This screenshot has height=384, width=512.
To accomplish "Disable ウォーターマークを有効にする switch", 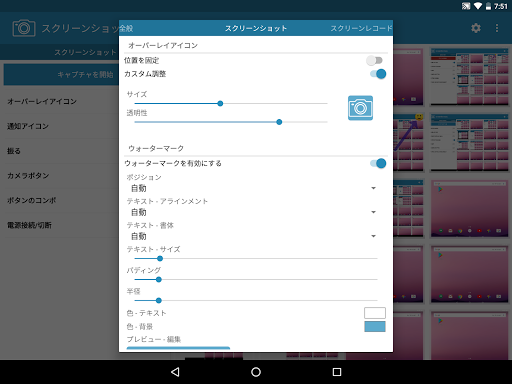I will (x=378, y=163).
